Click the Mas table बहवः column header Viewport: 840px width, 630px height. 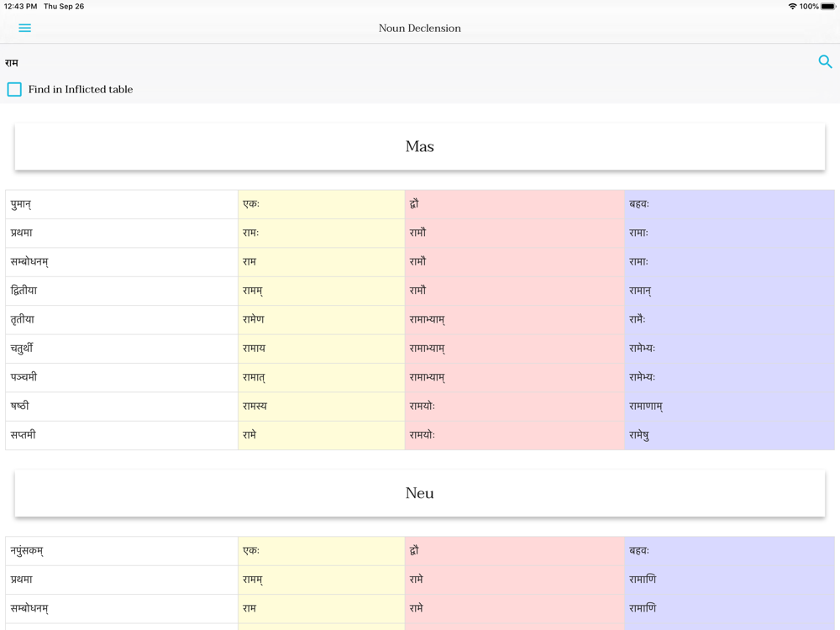tap(729, 204)
